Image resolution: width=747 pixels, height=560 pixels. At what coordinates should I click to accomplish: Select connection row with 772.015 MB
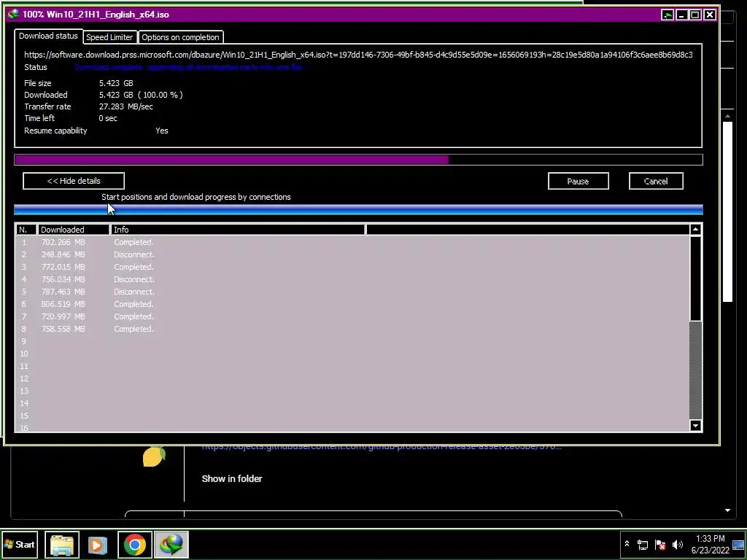pyautogui.click(x=352, y=267)
